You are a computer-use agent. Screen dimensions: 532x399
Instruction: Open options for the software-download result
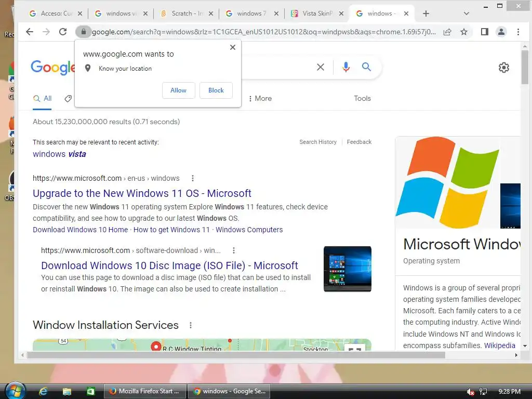pos(234,250)
